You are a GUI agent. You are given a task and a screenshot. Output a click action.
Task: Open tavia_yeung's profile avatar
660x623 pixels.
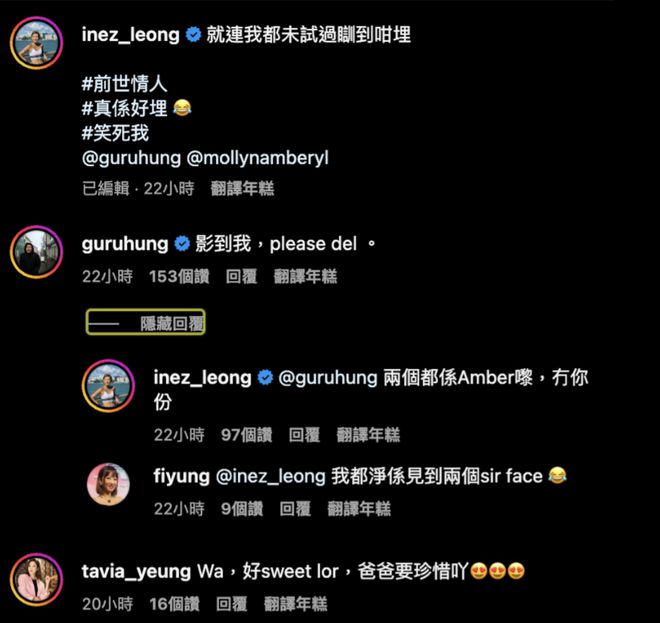click(x=37, y=579)
